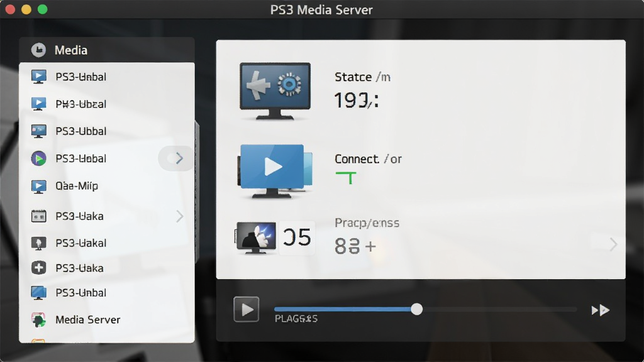Image resolution: width=644 pixels, height=362 pixels.
Task: Click monitor icon next to PS3-Unbal first row
Action: [38, 77]
